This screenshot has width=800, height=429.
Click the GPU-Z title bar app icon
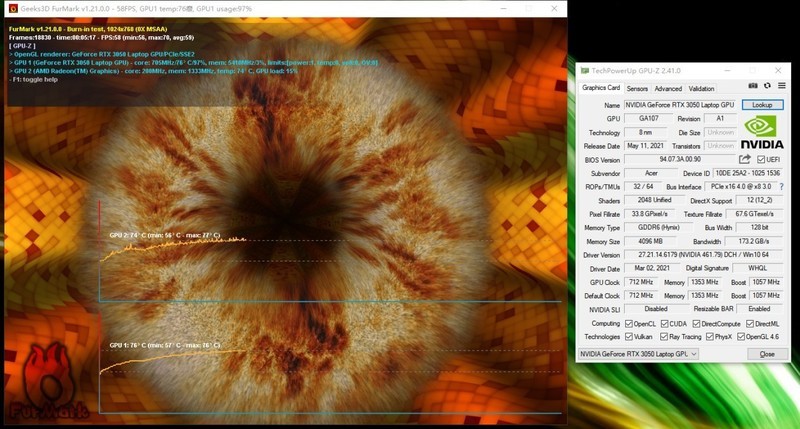pos(585,71)
